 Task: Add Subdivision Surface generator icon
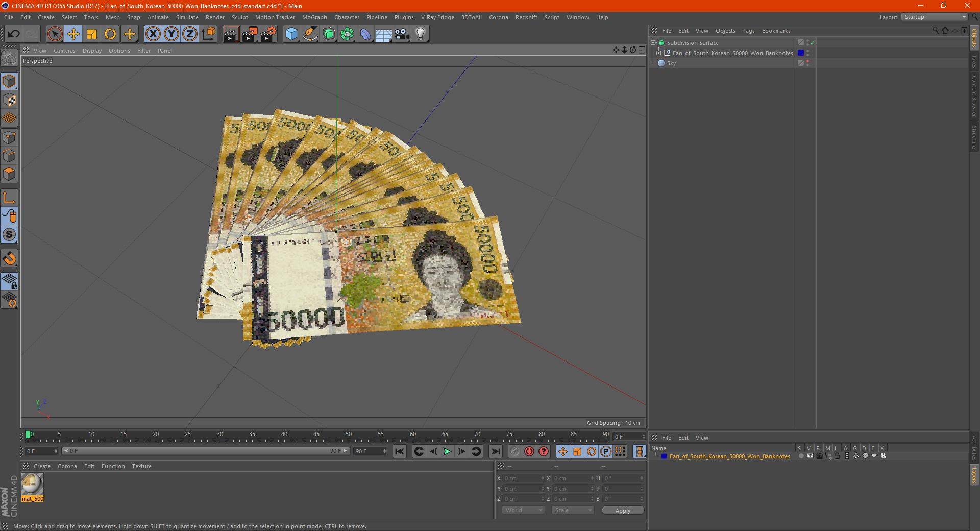329,34
